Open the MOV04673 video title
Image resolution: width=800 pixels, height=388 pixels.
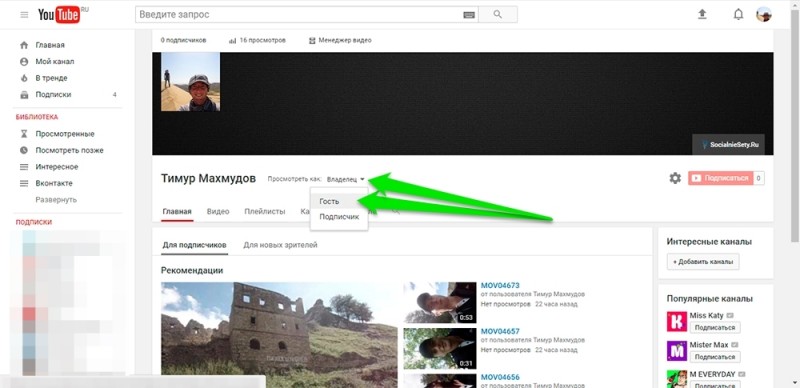[500, 285]
